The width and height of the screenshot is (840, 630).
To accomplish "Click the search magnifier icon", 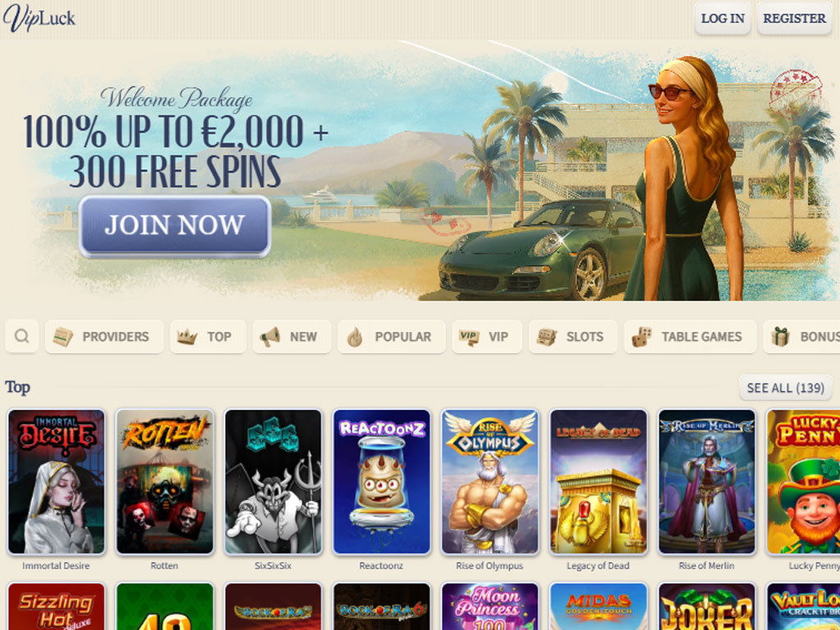I will 21,337.
